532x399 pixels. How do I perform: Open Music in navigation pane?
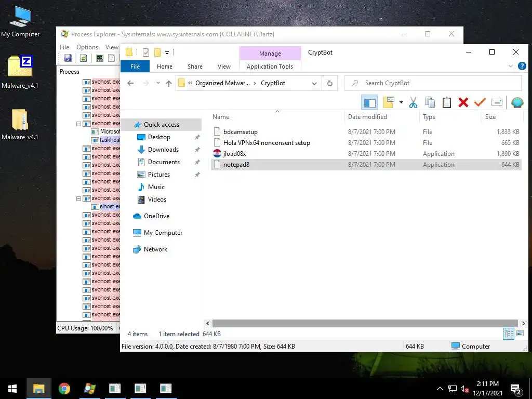(156, 187)
